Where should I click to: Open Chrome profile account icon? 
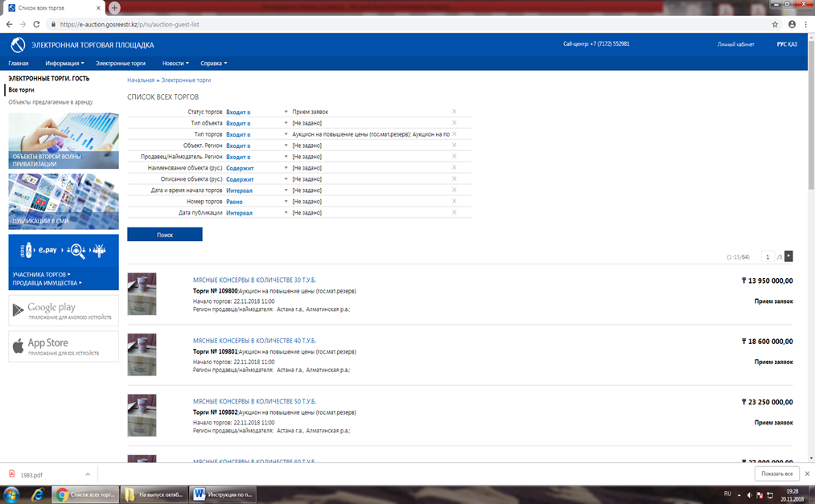(x=792, y=24)
